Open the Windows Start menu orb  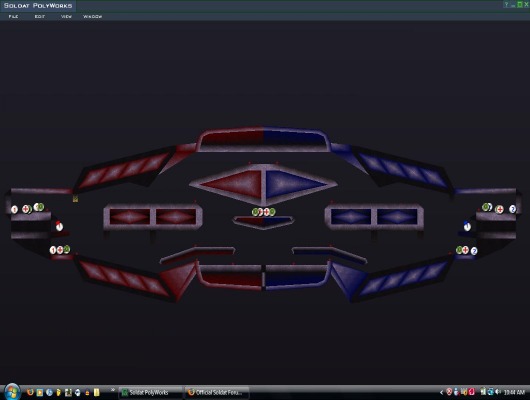(12, 392)
